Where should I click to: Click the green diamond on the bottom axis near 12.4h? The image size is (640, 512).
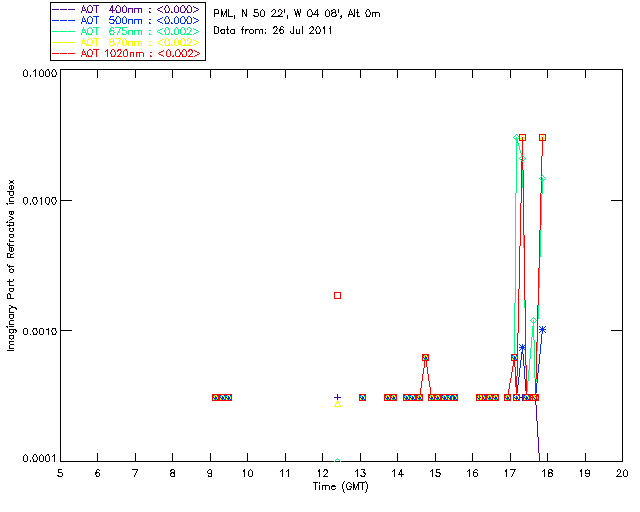point(337,461)
